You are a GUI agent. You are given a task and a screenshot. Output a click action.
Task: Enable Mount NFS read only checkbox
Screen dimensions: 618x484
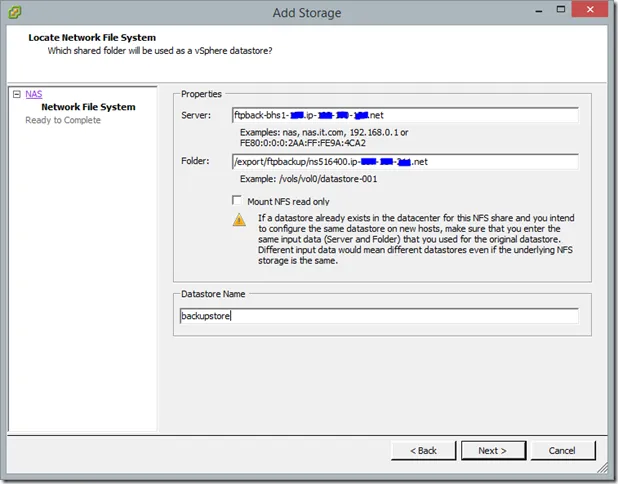[236, 201]
